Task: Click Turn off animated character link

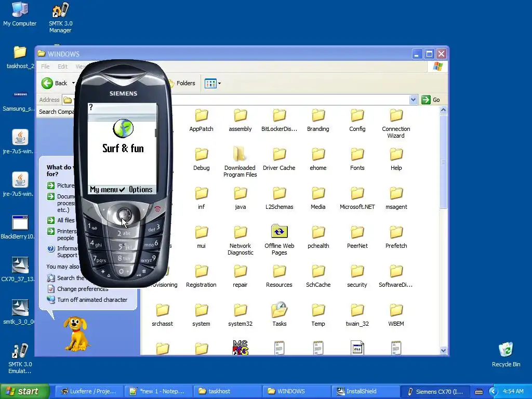Action: click(92, 300)
